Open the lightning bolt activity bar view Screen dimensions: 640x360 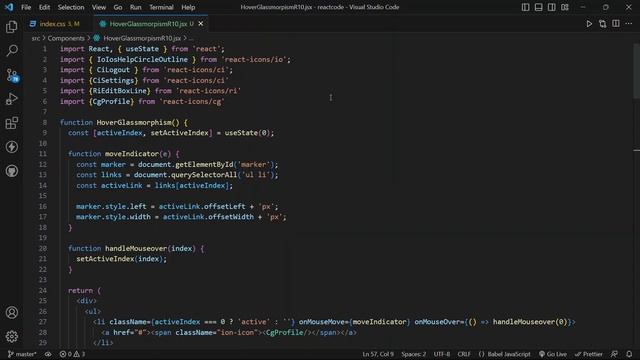[11, 147]
